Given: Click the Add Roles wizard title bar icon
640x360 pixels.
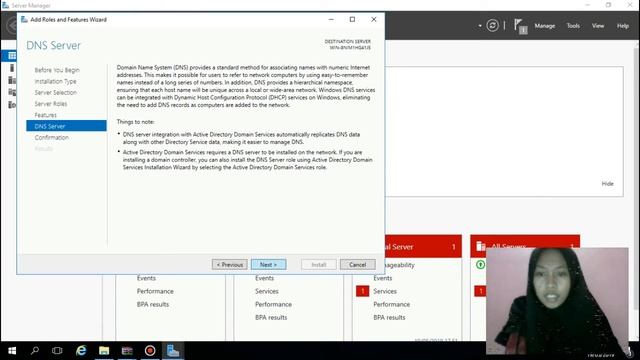Looking at the screenshot, I should tap(24, 19).
